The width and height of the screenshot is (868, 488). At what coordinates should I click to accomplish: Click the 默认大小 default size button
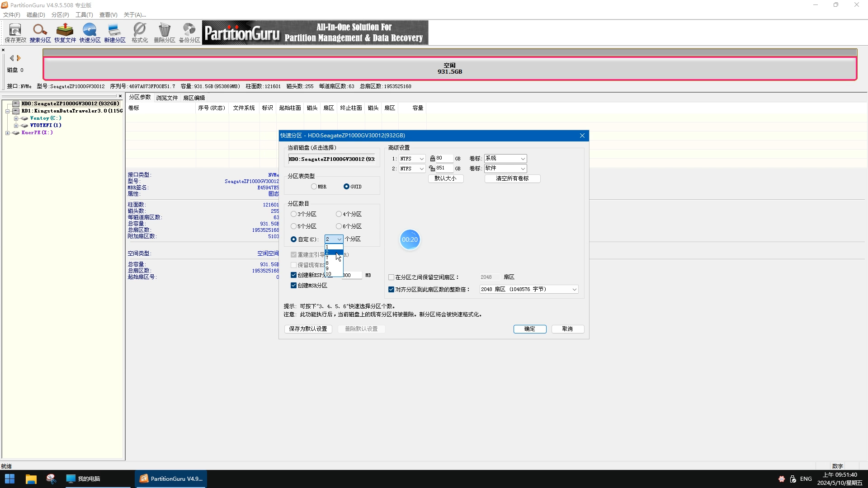coord(445,178)
